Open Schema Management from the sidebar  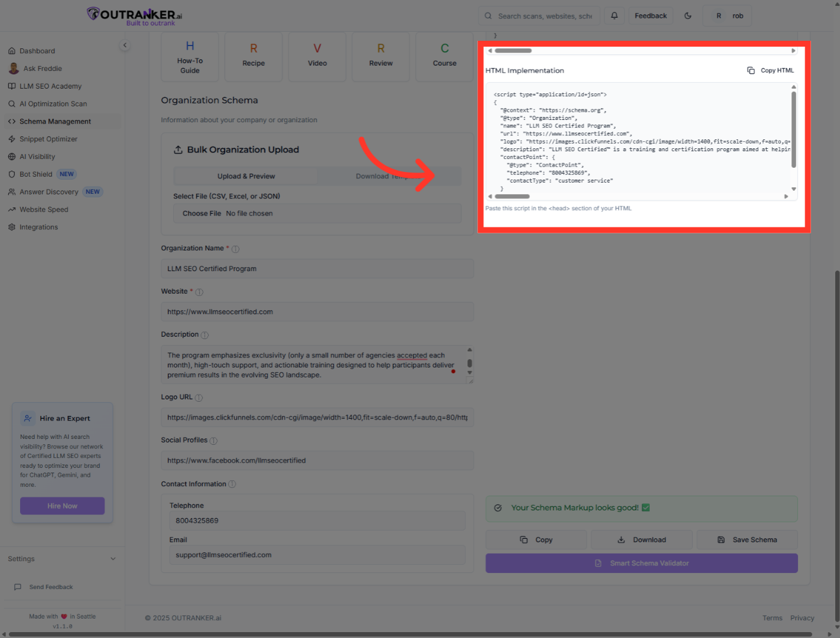[x=54, y=121]
